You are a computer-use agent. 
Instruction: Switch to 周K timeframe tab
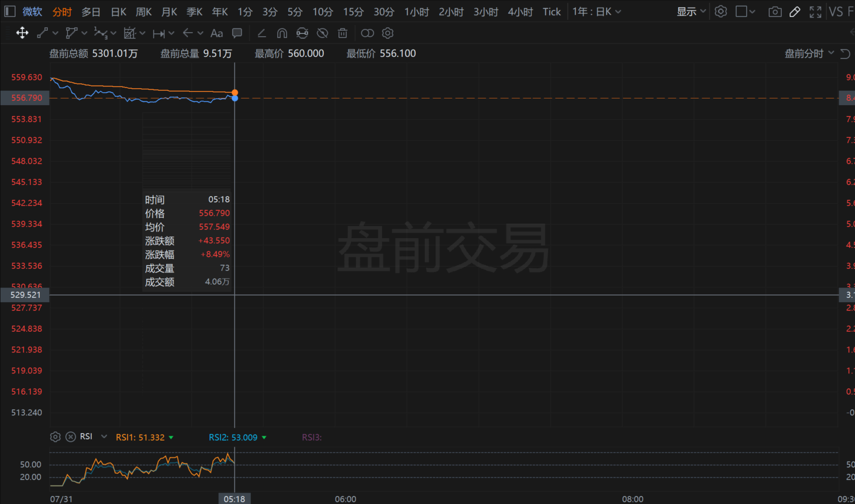pos(144,11)
